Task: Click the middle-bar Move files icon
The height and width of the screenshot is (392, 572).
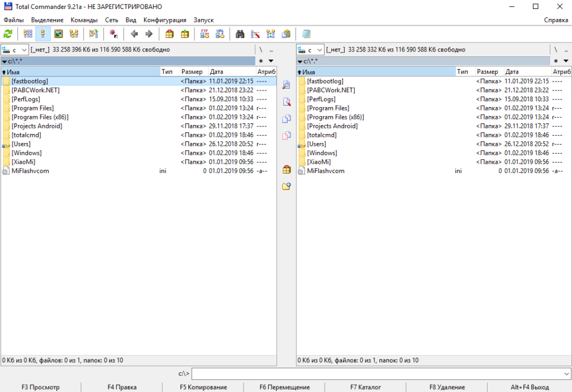Action: coord(287,136)
